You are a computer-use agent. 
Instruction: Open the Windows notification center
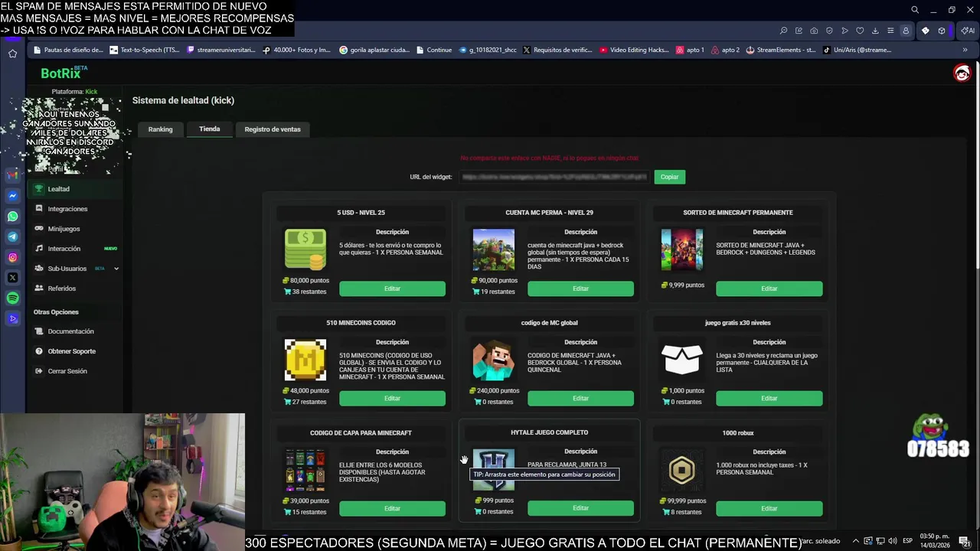click(964, 541)
